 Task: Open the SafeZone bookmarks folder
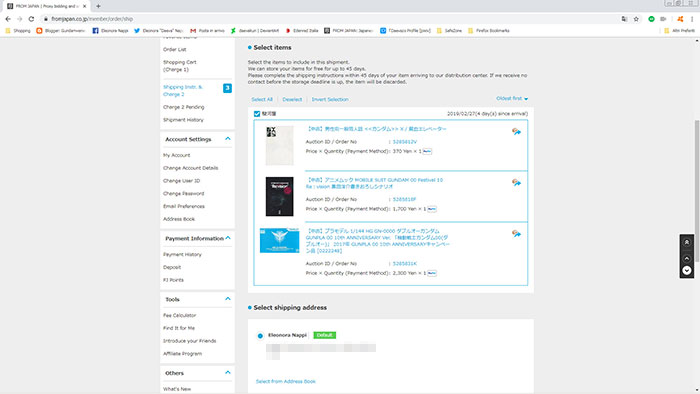coord(449,31)
